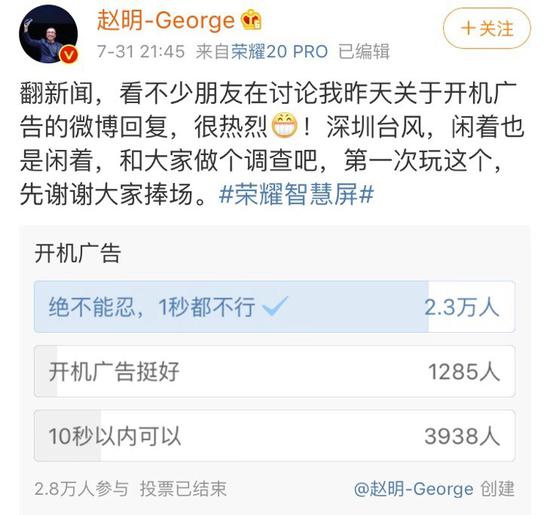Click the 1285人 vote count

464,372
